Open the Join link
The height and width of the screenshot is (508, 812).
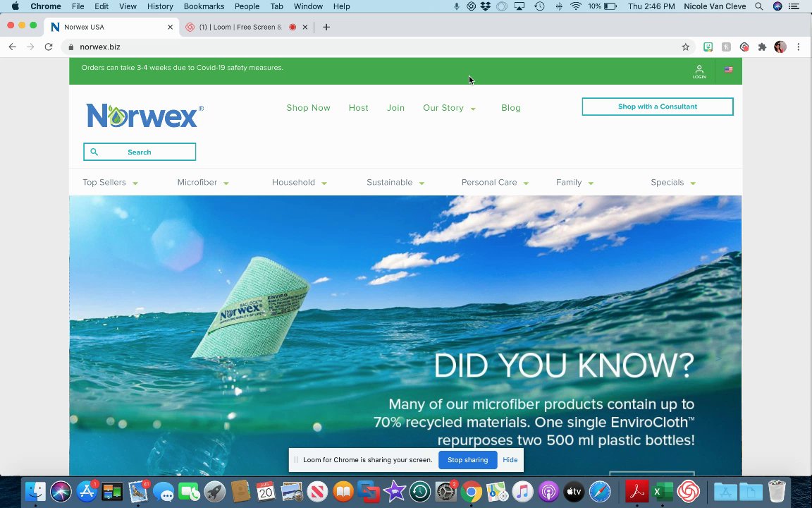(x=395, y=108)
